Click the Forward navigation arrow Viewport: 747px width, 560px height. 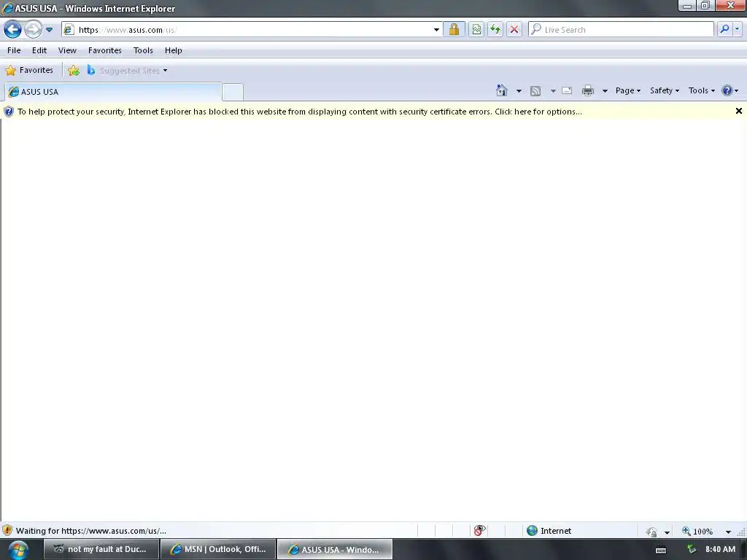(x=33, y=29)
